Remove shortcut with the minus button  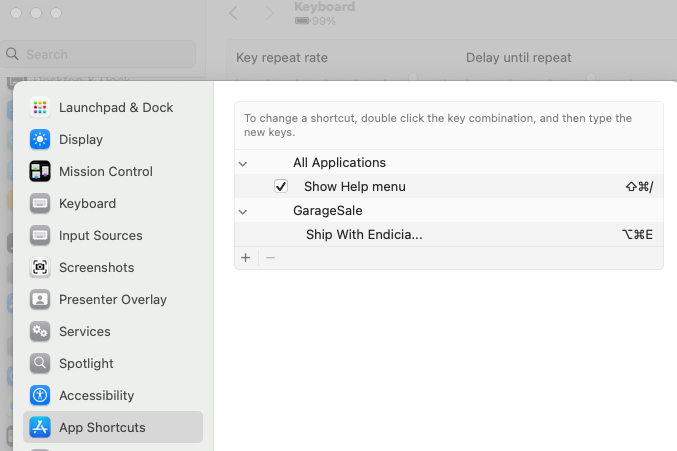tap(270, 258)
